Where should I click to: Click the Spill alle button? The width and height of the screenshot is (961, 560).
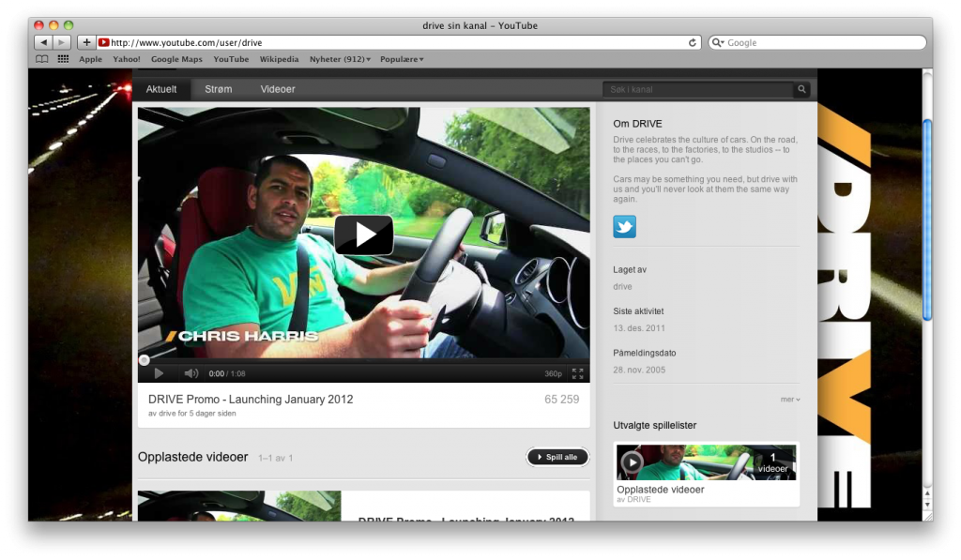[x=557, y=457]
